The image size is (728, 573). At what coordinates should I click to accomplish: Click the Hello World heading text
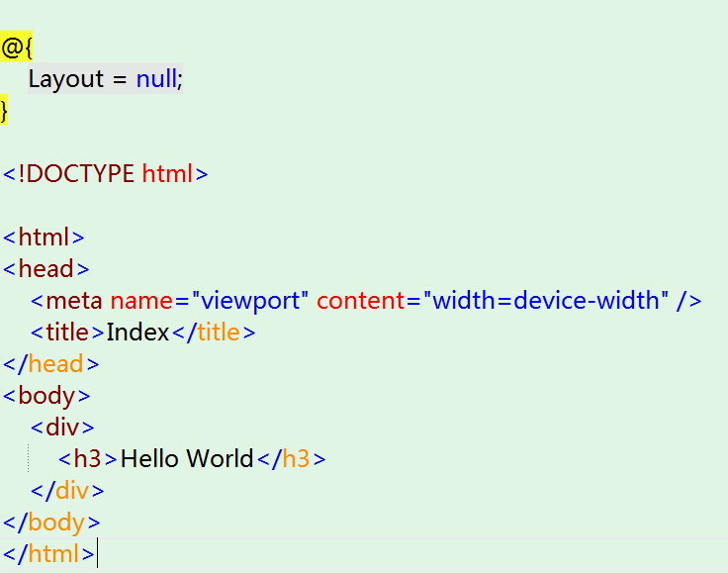pyautogui.click(x=187, y=459)
